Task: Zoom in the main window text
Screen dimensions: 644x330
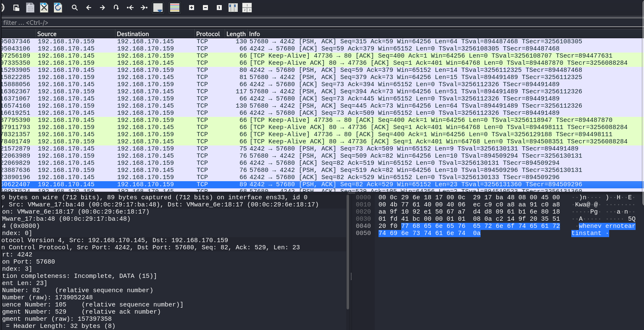Action: 192,8
